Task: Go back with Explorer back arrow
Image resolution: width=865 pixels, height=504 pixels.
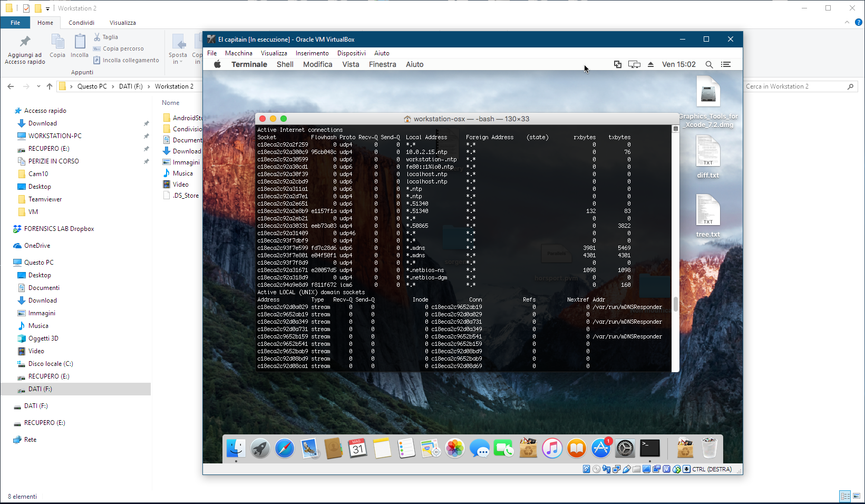Action: pyautogui.click(x=11, y=86)
